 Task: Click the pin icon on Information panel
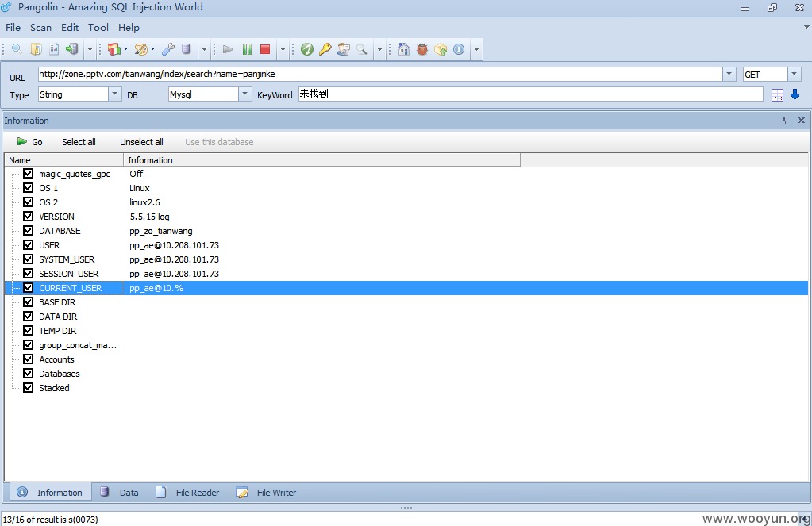[785, 120]
